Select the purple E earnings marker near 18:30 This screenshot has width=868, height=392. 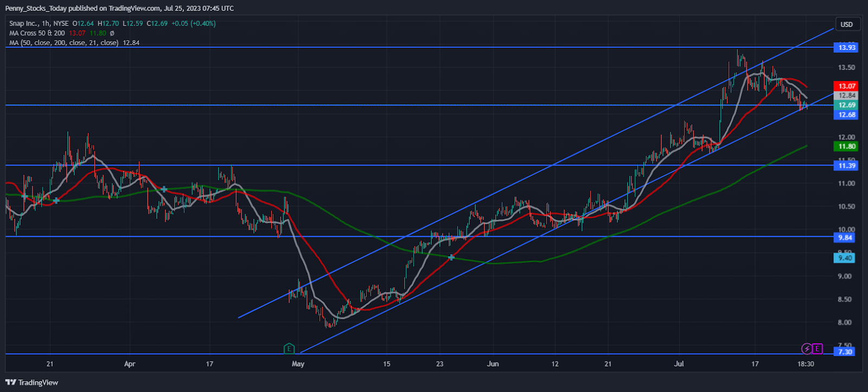click(x=818, y=349)
